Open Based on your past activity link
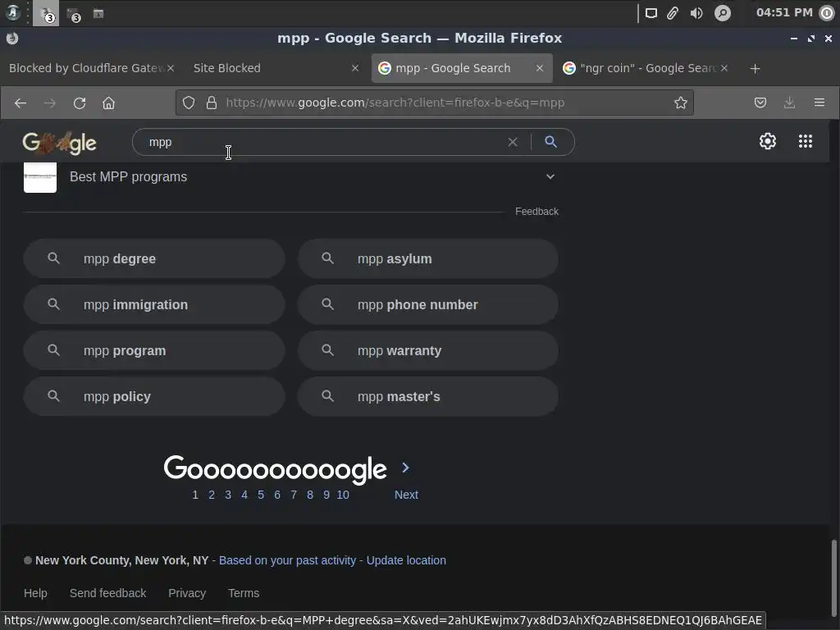840x630 pixels. (287, 560)
